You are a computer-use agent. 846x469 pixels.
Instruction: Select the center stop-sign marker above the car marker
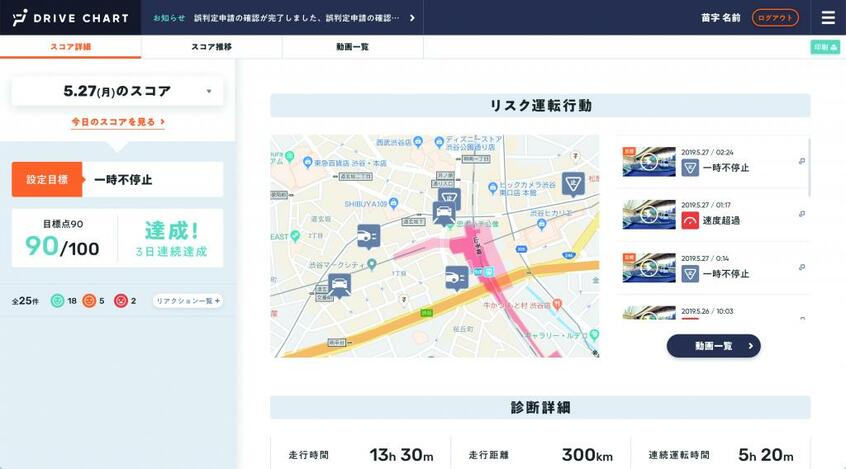point(449,198)
